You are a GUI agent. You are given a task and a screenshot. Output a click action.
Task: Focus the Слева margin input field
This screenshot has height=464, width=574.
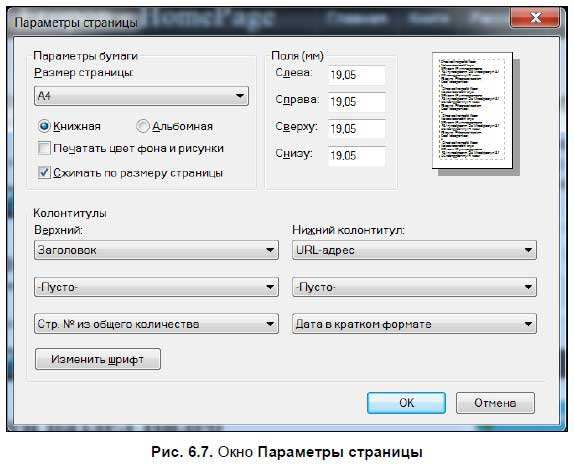[357, 75]
